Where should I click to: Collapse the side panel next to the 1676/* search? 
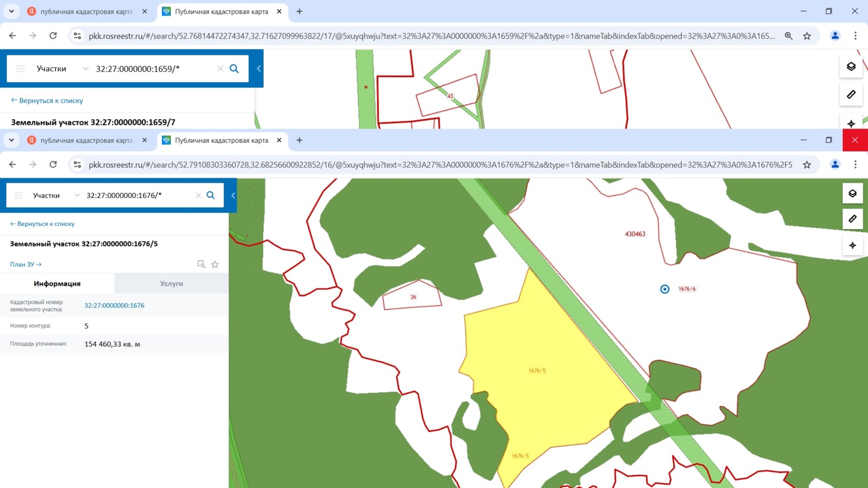pyautogui.click(x=233, y=195)
